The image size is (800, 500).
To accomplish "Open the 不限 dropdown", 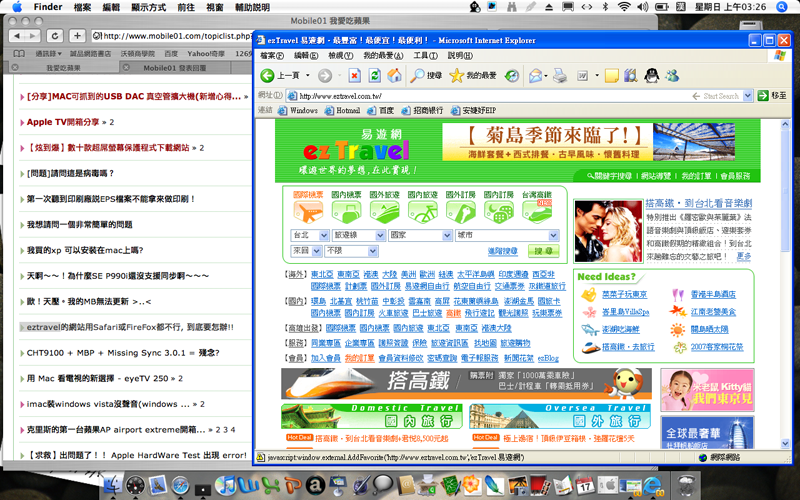I will coord(351,251).
